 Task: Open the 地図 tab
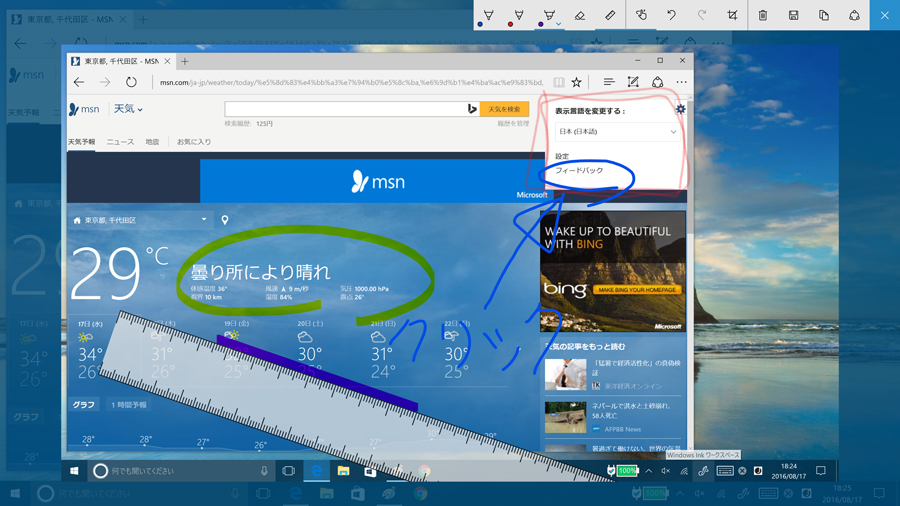(x=152, y=142)
